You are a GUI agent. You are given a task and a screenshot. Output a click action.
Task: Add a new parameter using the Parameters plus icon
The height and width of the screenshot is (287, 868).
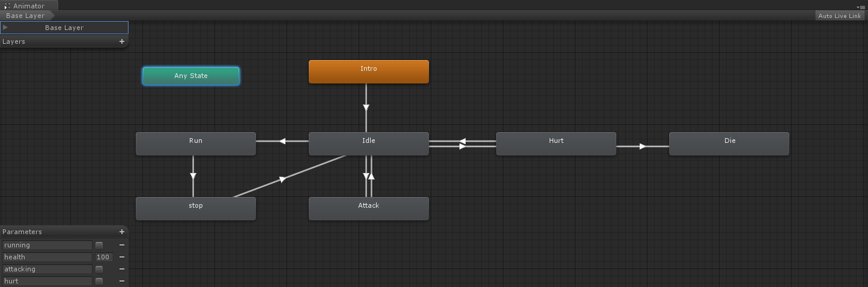point(122,232)
